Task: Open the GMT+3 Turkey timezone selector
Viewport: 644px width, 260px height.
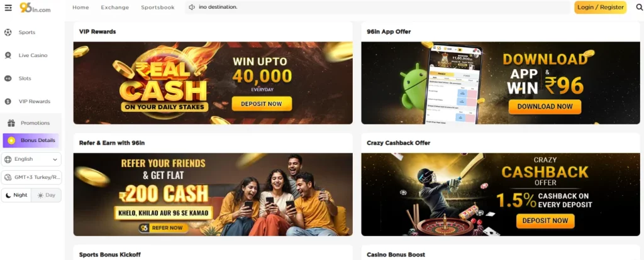Action: (31, 177)
